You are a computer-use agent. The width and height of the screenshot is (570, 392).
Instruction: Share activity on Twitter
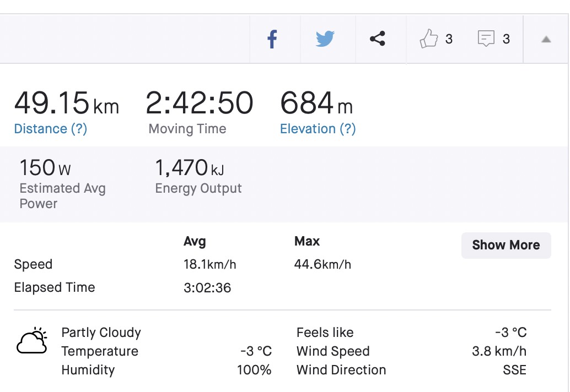(x=325, y=39)
